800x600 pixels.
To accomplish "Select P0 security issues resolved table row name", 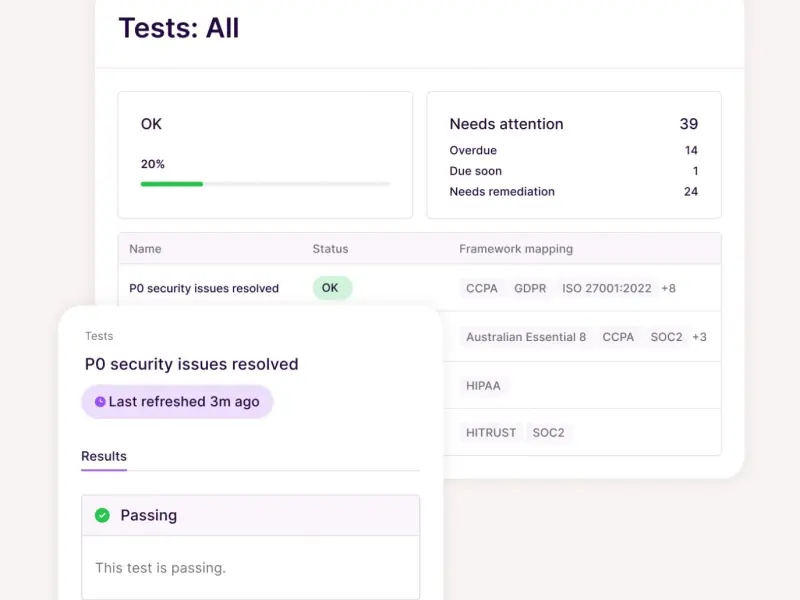I will [x=204, y=288].
